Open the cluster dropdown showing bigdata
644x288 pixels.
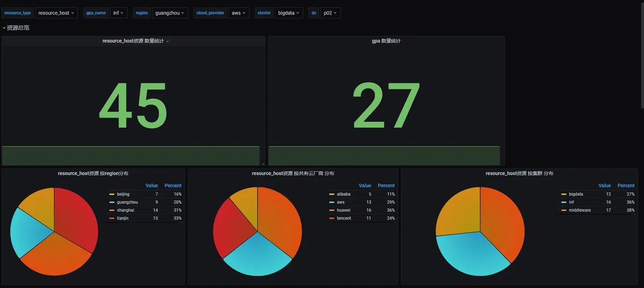(x=289, y=13)
